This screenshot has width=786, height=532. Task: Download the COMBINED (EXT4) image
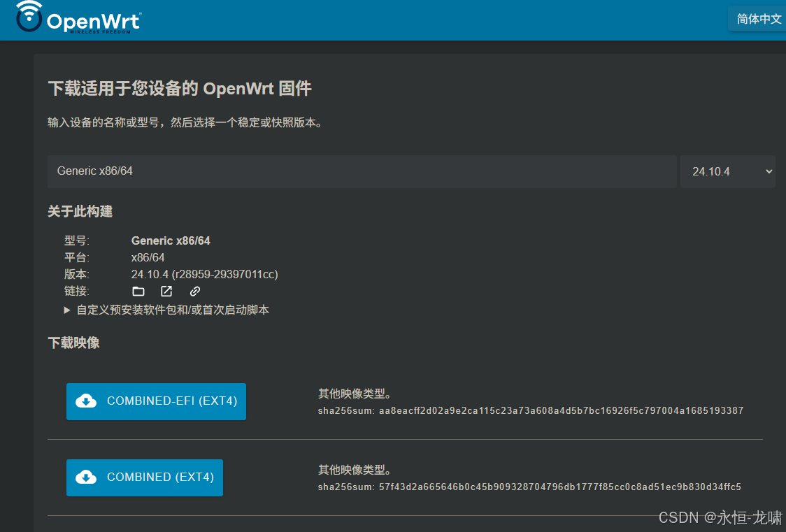[x=144, y=477]
